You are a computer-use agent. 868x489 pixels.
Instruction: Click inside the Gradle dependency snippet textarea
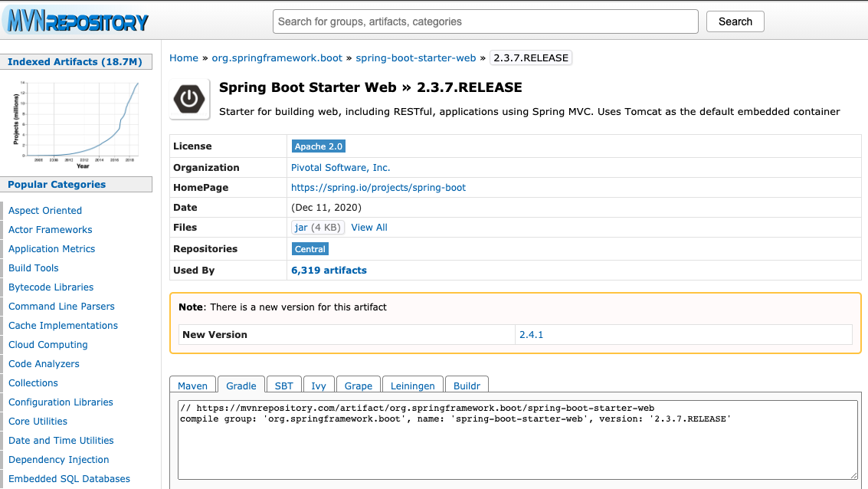click(x=518, y=440)
